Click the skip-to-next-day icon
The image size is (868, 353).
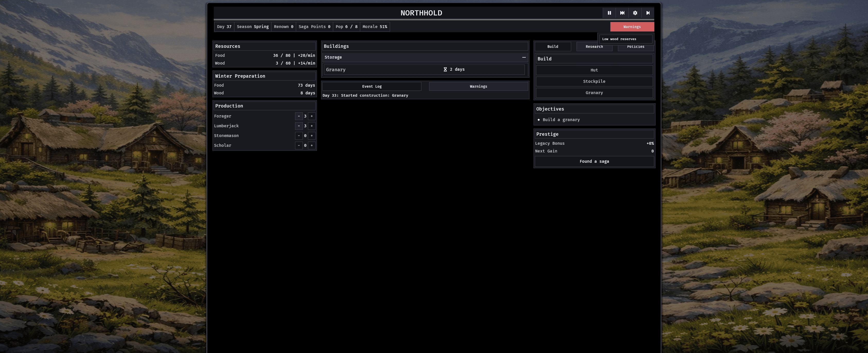click(x=648, y=13)
